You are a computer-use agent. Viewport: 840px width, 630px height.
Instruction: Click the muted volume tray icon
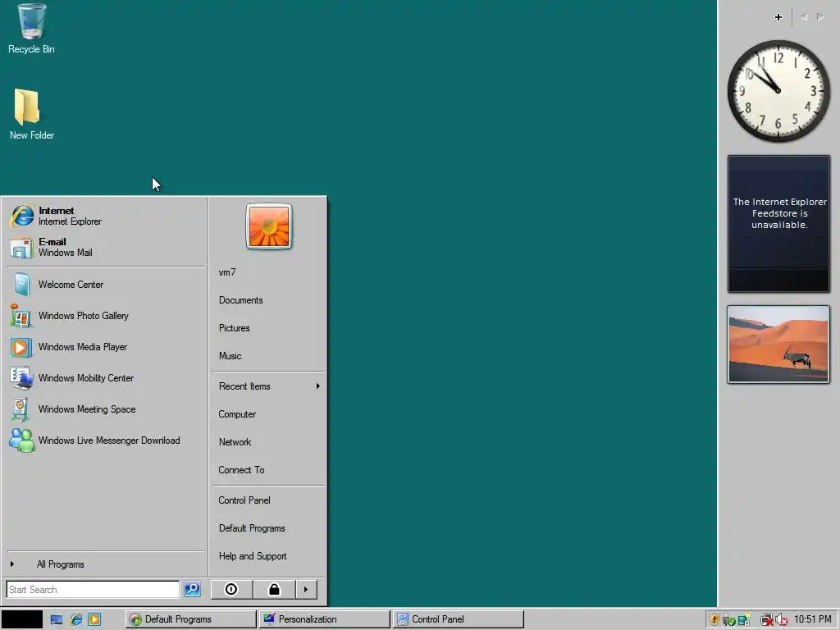click(x=781, y=620)
